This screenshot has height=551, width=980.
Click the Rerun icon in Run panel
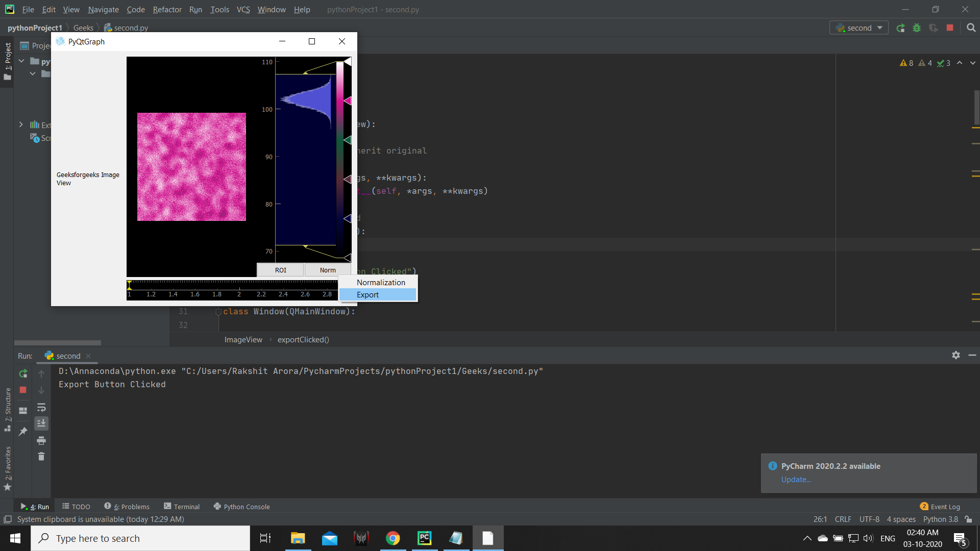click(23, 374)
